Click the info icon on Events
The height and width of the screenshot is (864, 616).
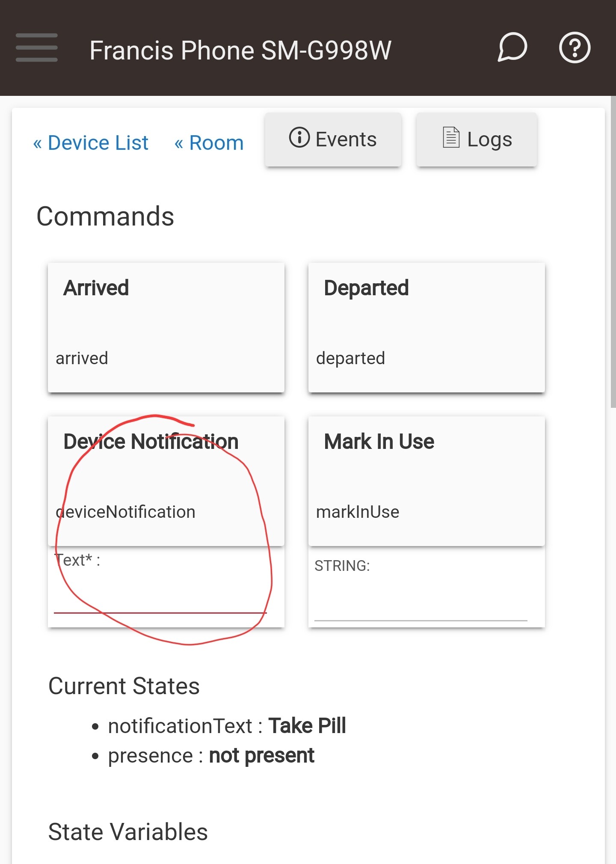[x=299, y=138]
